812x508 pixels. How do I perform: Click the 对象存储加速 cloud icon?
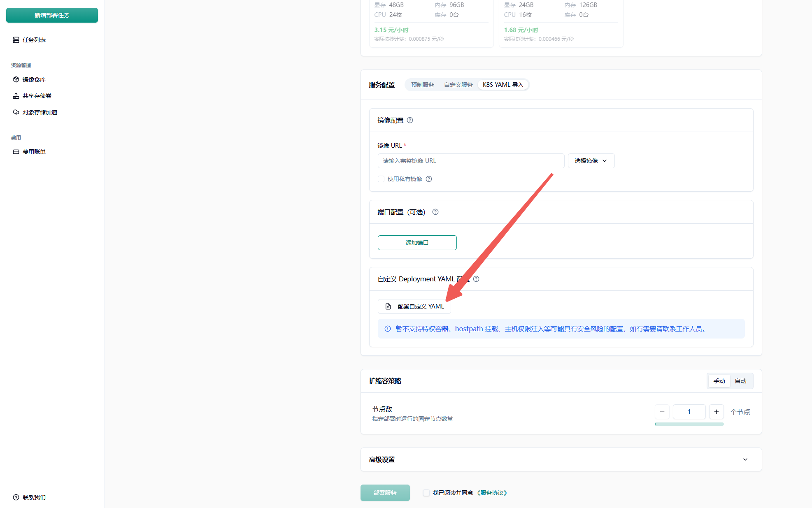(x=16, y=112)
